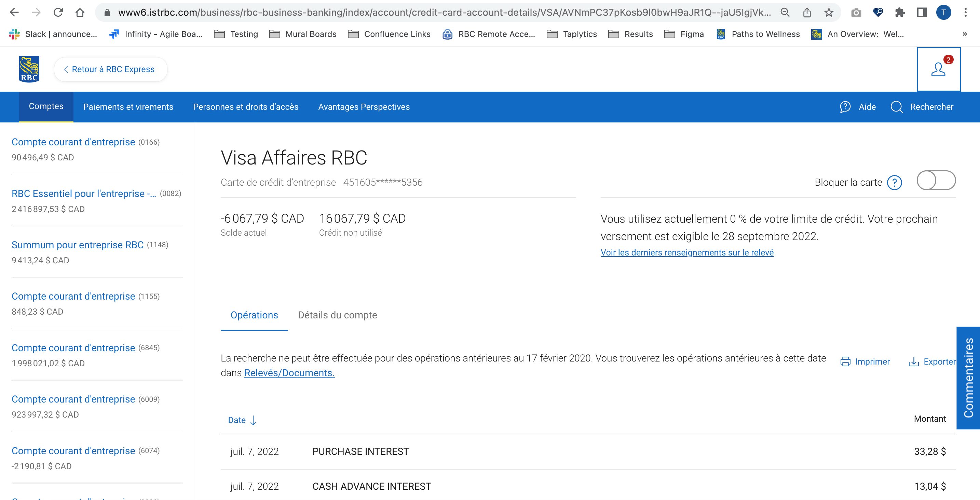Open Paiements et virements menu

tap(128, 107)
